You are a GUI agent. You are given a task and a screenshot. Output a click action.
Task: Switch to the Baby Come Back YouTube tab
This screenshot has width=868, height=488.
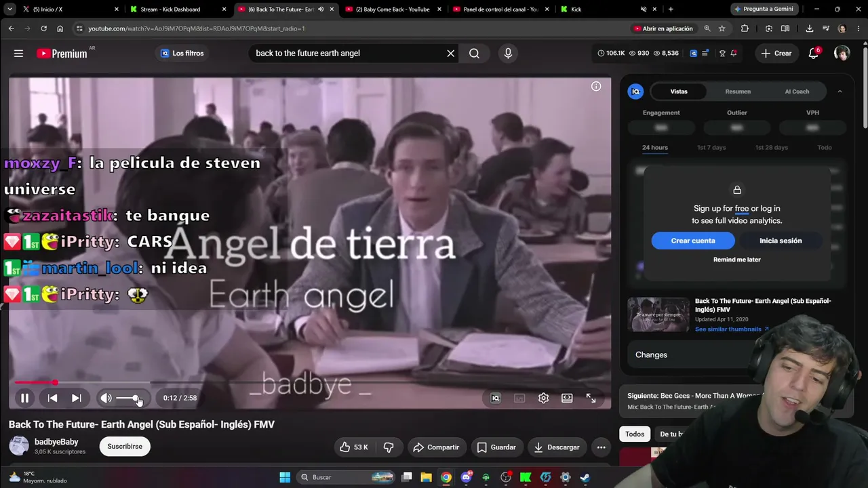point(393,9)
